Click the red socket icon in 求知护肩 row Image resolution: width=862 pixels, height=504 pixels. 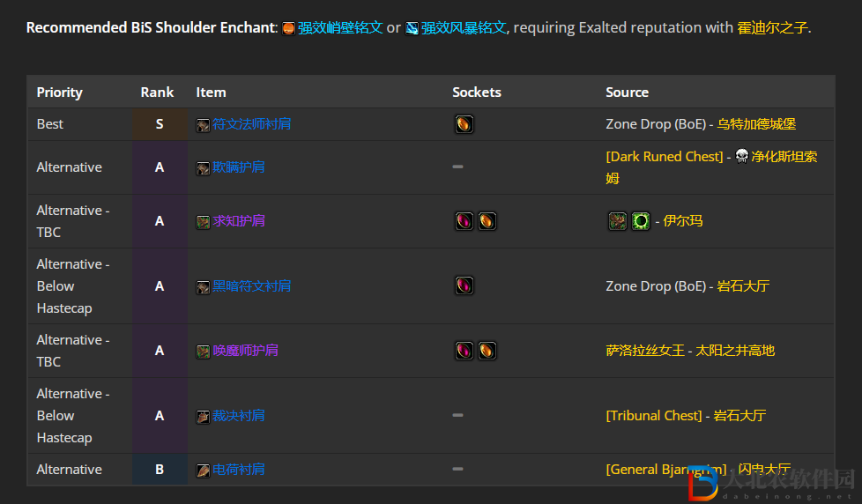pyautogui.click(x=464, y=221)
